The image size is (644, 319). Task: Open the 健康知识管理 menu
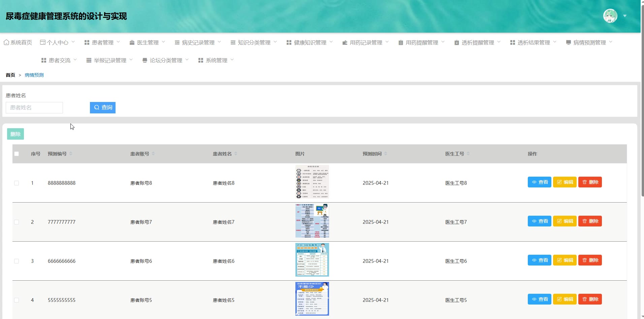tap(310, 42)
